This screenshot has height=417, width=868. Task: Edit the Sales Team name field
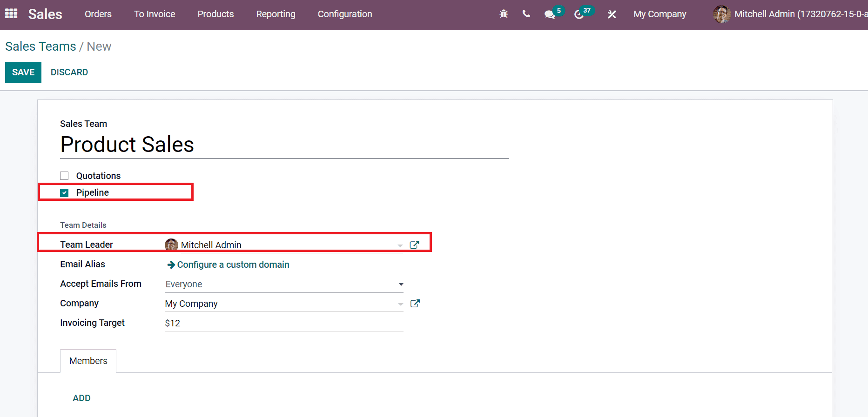click(x=284, y=145)
